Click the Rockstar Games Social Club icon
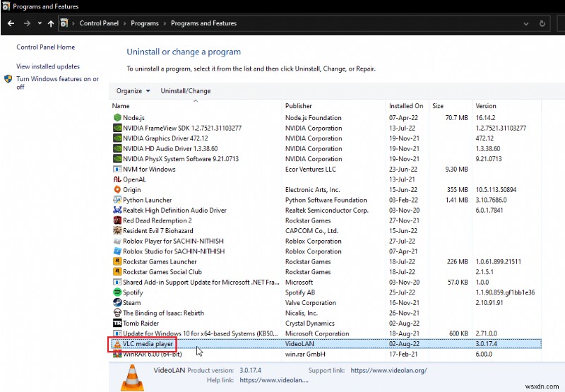The height and width of the screenshot is (392, 565). pyautogui.click(x=117, y=272)
